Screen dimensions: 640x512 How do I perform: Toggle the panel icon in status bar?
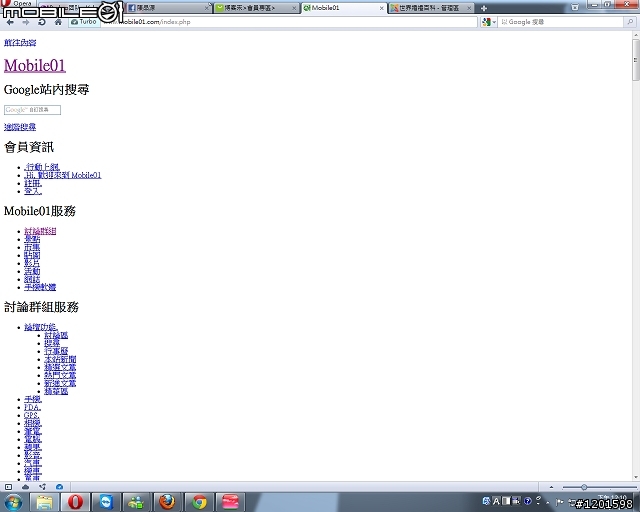pos(8,487)
